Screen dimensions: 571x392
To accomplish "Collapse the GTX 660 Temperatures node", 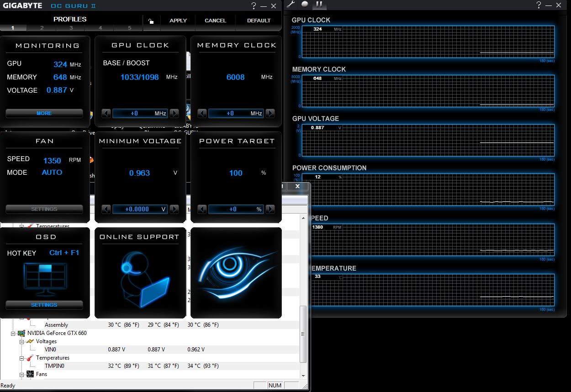I will 21,358.
